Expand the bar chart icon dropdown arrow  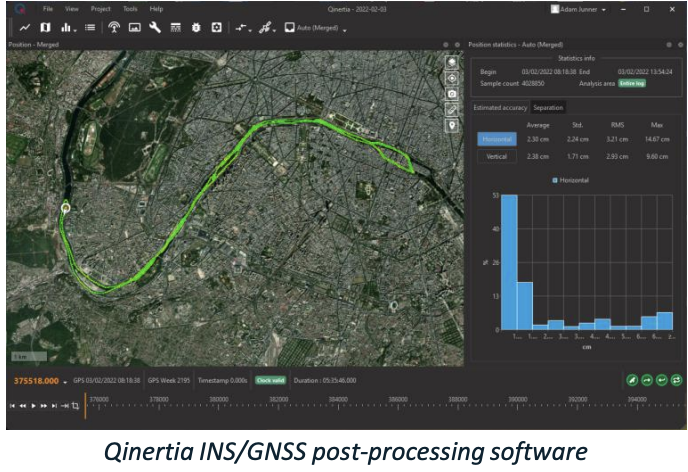pos(75,30)
